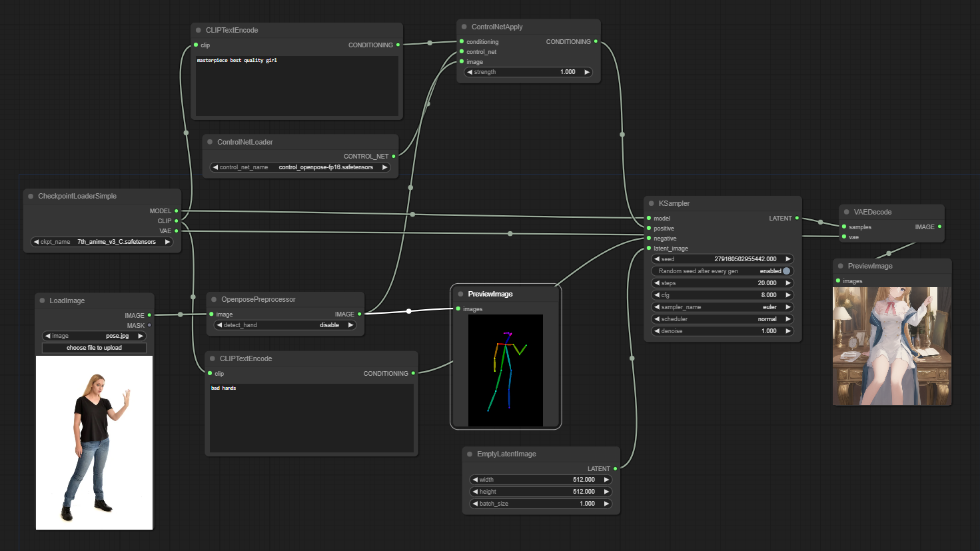This screenshot has width=980, height=551.
Task: Collapse the OpenposePreprocessor node via its dot
Action: [x=214, y=299]
